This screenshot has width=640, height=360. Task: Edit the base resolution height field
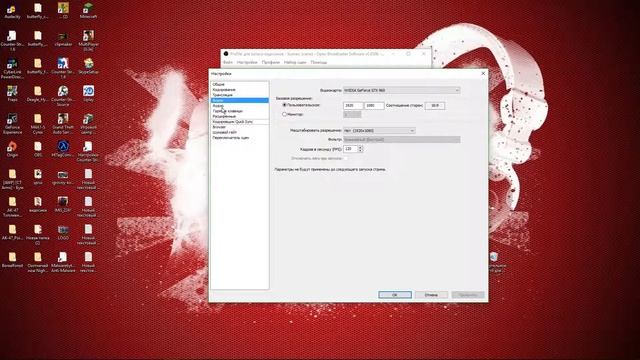point(374,106)
